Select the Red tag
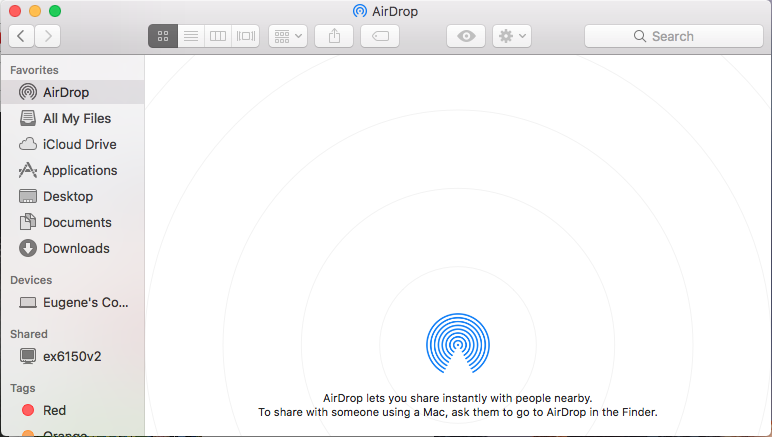The image size is (772, 437). [x=72, y=410]
